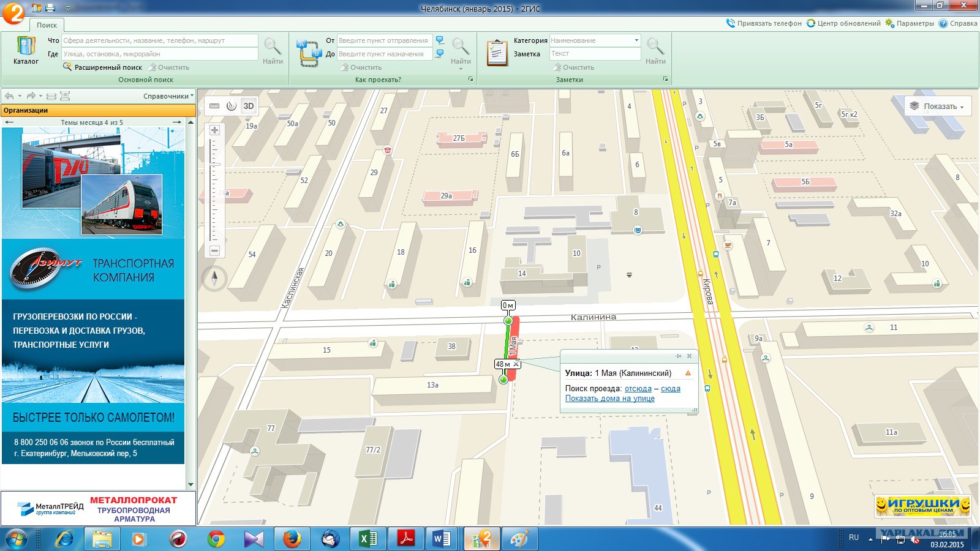Click the Где location input field
The image size is (980, 551).
pos(160,54)
